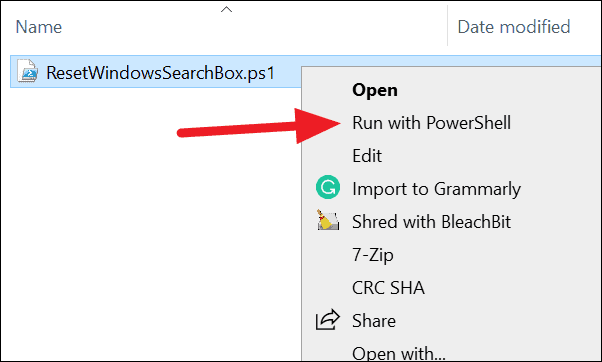Open the 7-Zip submenu entry
This screenshot has width=602, height=362.
[373, 255]
